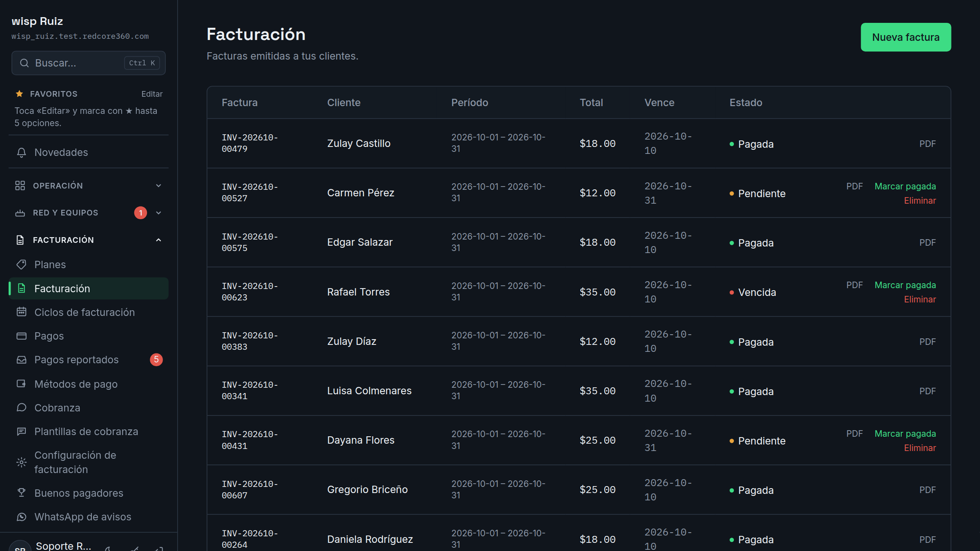Open the Planes menu item

click(89, 264)
